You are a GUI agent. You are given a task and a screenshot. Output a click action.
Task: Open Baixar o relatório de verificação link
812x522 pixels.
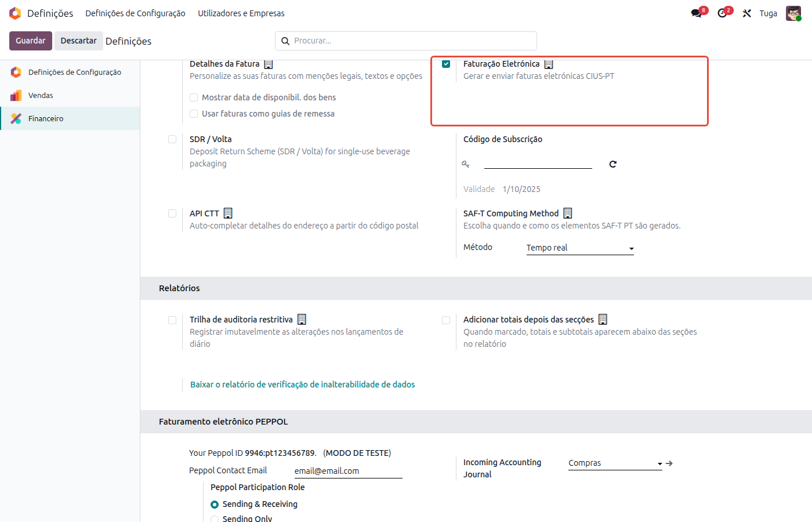click(x=303, y=385)
